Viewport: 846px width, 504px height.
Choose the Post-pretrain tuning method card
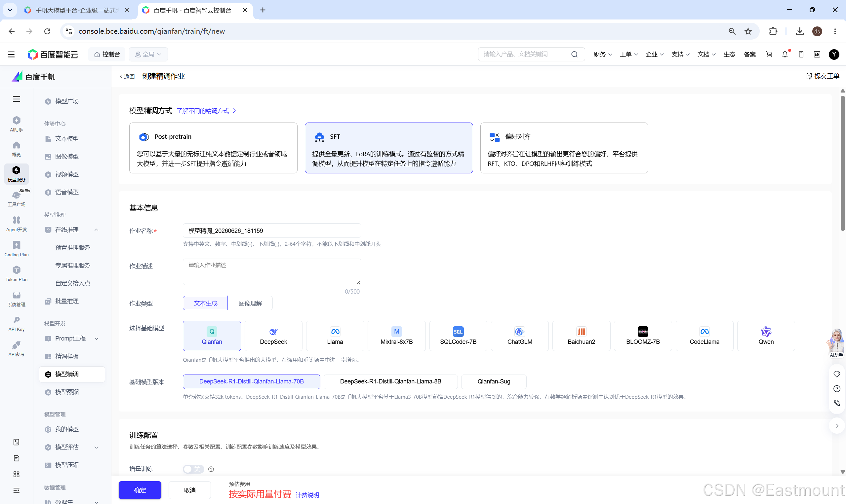tap(213, 148)
